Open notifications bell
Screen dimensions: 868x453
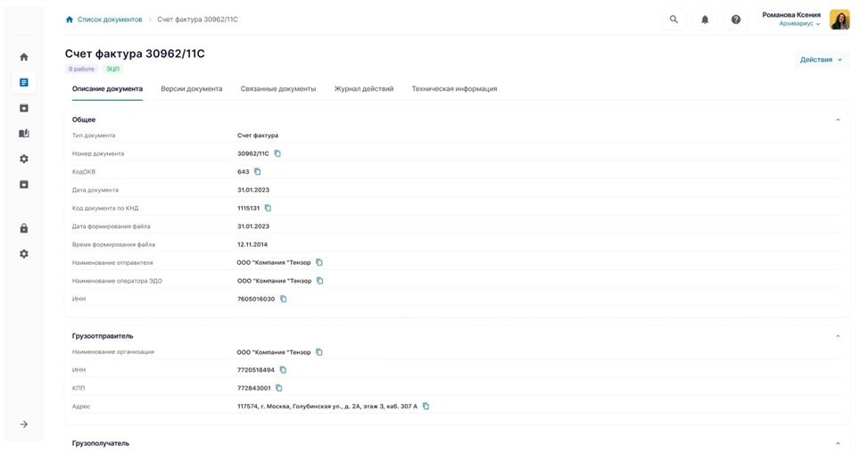tap(705, 20)
